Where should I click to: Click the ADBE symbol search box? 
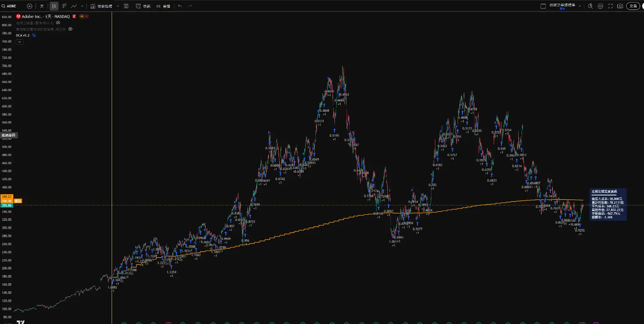[x=12, y=6]
